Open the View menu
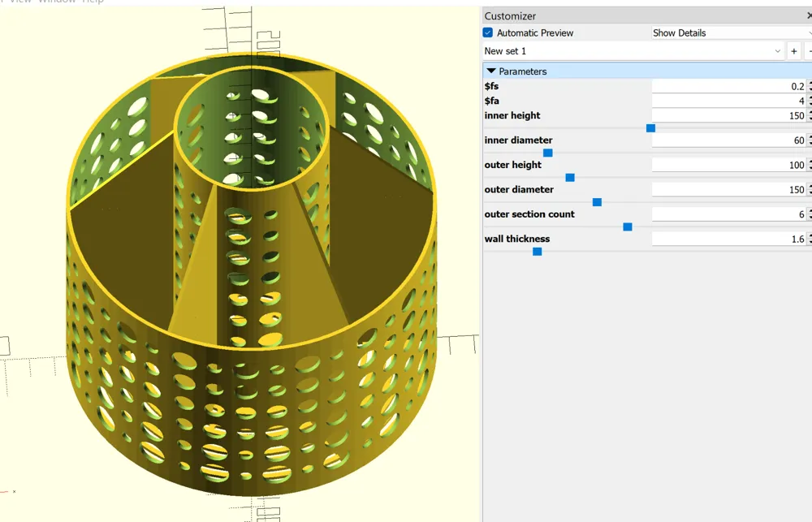The width and height of the screenshot is (812, 522). coord(19,2)
